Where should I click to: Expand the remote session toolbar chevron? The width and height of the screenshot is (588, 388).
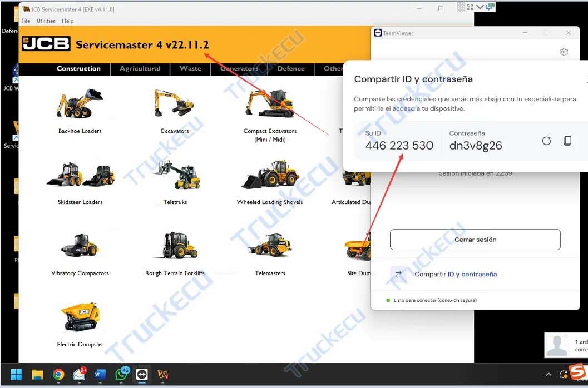480,7
